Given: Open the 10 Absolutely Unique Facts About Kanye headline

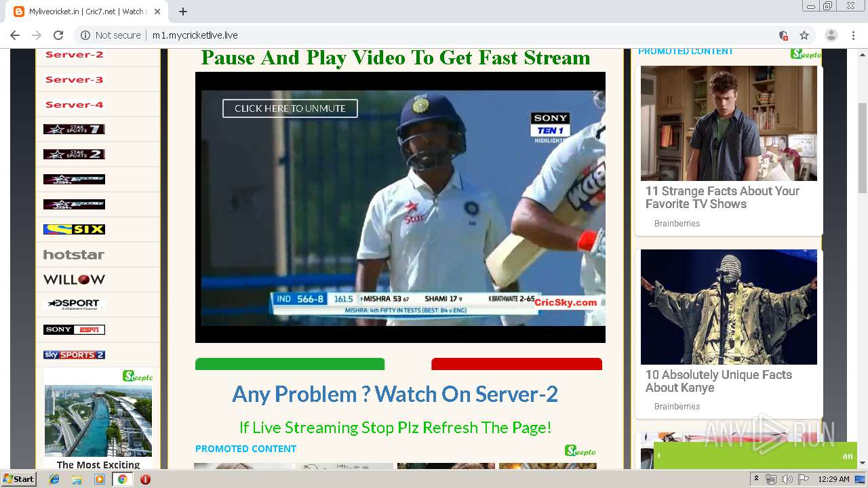Looking at the screenshot, I should pos(719,381).
